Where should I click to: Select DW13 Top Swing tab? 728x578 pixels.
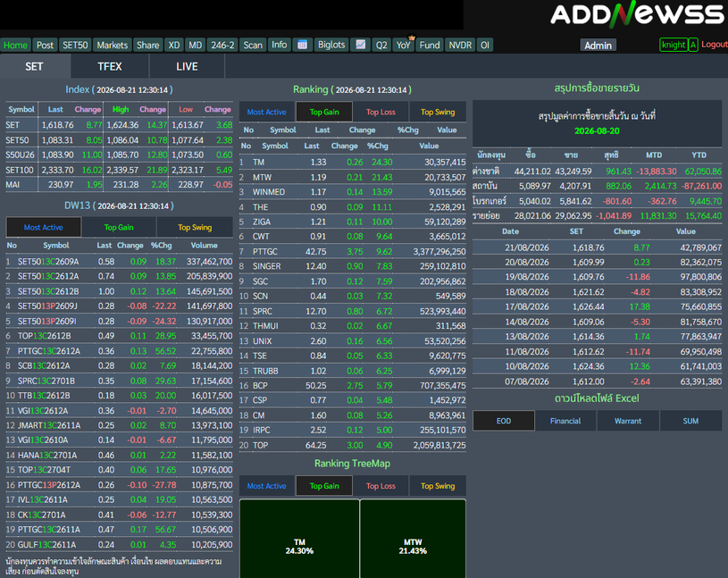pos(195,228)
